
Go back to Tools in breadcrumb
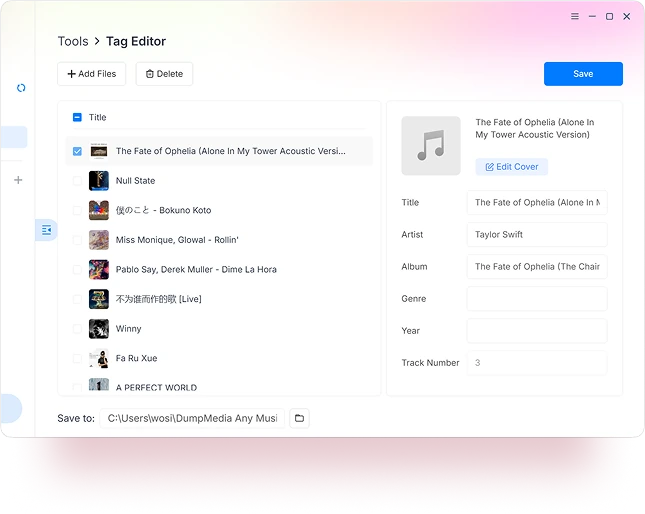pyautogui.click(x=73, y=41)
